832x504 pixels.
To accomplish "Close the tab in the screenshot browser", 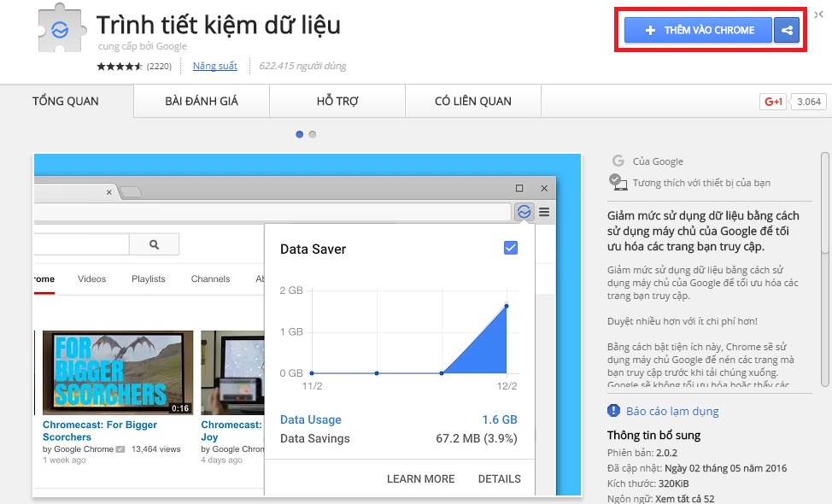I will click(108, 192).
